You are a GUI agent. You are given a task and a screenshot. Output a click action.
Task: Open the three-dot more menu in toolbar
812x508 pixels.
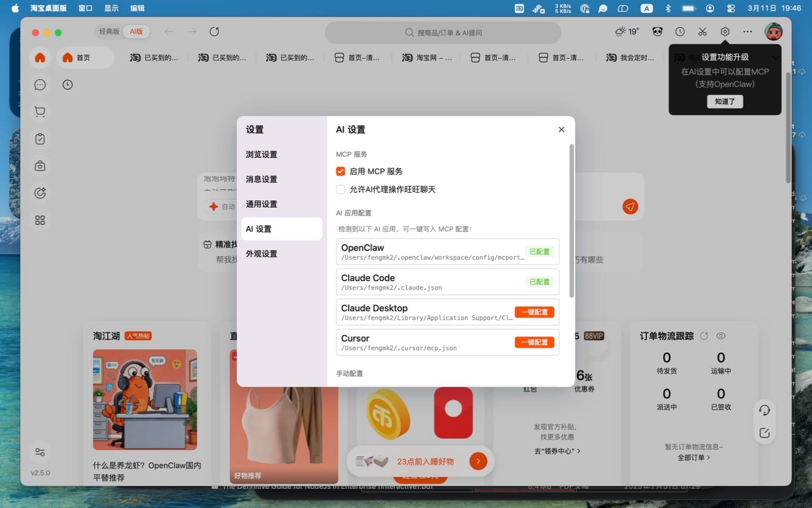(x=748, y=32)
